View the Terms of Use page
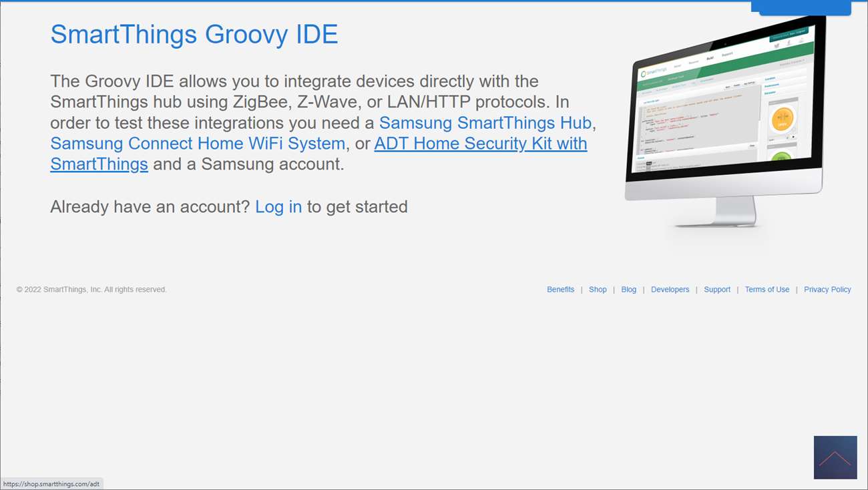Image resolution: width=868 pixels, height=490 pixels. point(767,290)
